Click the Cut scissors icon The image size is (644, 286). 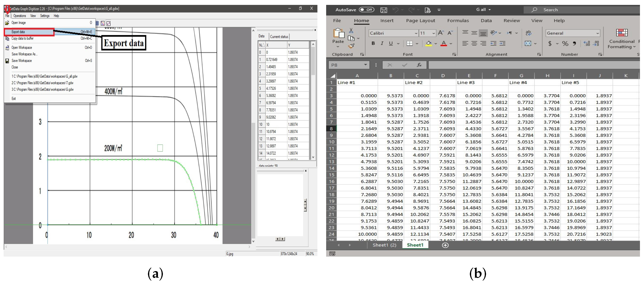(x=351, y=30)
